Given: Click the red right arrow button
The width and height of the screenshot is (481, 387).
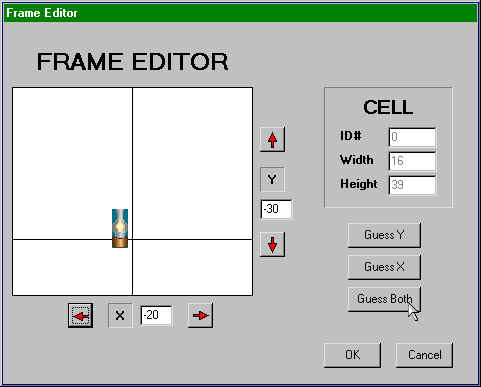Looking at the screenshot, I should tap(200, 315).
